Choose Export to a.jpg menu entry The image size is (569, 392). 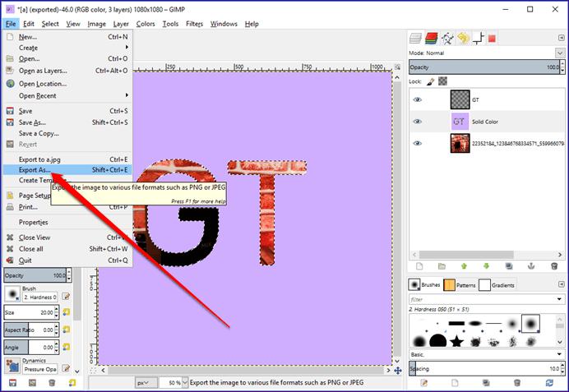[67, 159]
